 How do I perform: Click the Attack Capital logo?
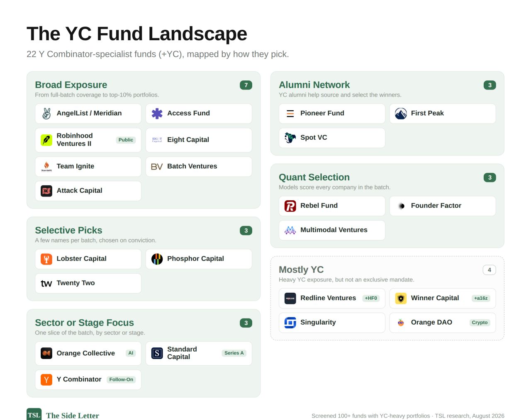click(x=46, y=191)
